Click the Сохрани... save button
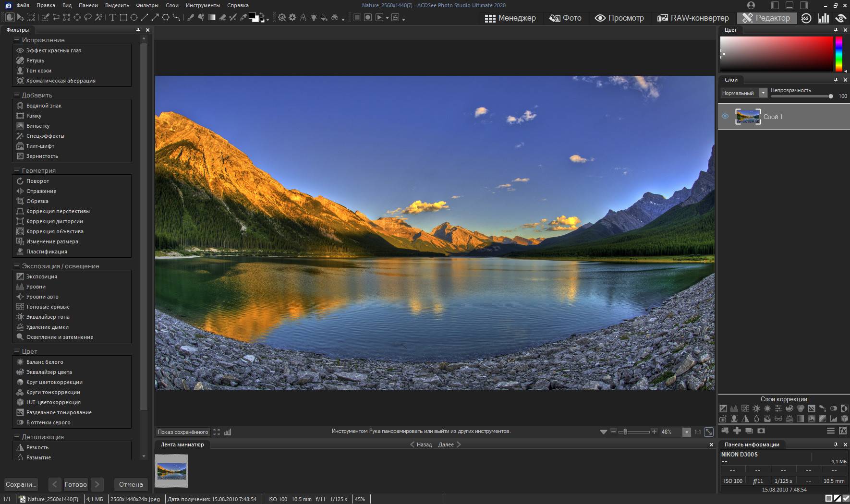Screen dimensions: 850x504 pyautogui.click(x=21, y=484)
